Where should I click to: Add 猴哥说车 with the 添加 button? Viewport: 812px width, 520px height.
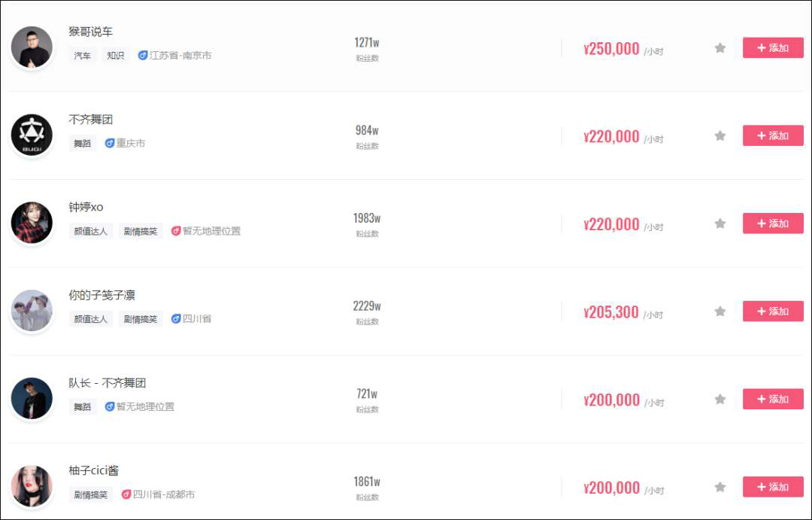click(x=773, y=48)
